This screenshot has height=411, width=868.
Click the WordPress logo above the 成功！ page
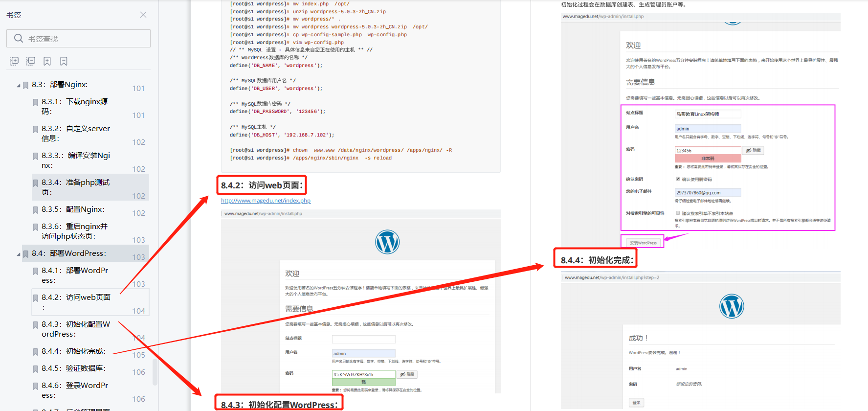pos(732,306)
